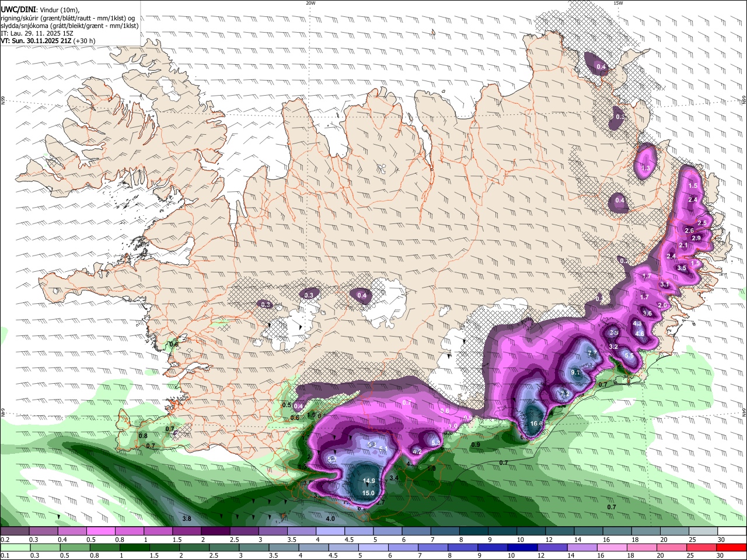Click the '3.1' value in the east
The width and height of the screenshot is (747, 560).
coord(664,284)
